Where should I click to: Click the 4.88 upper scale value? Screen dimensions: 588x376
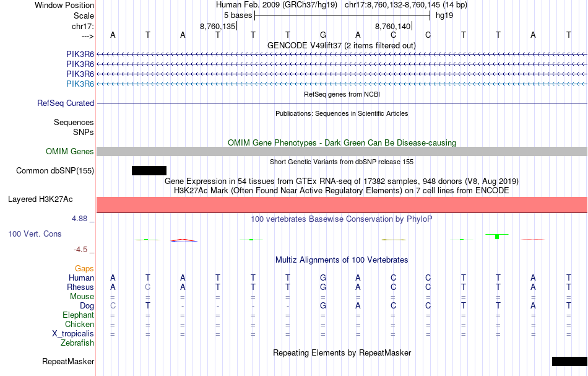tap(79, 219)
